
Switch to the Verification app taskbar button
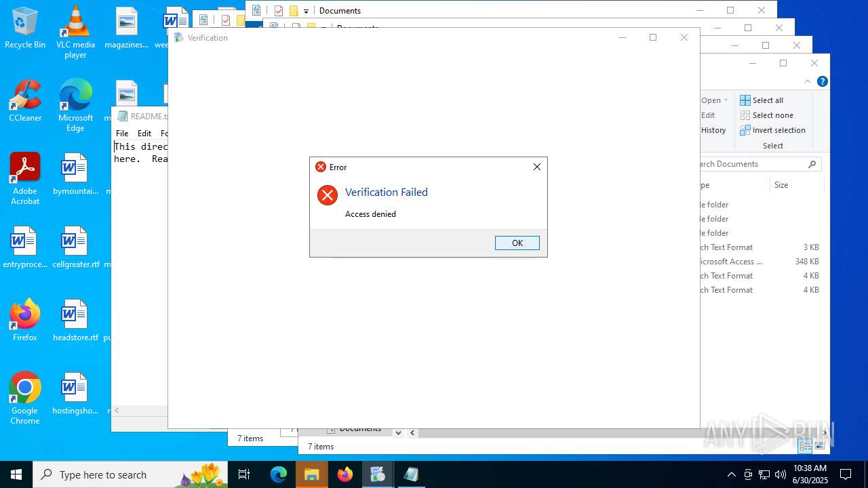coord(378,474)
